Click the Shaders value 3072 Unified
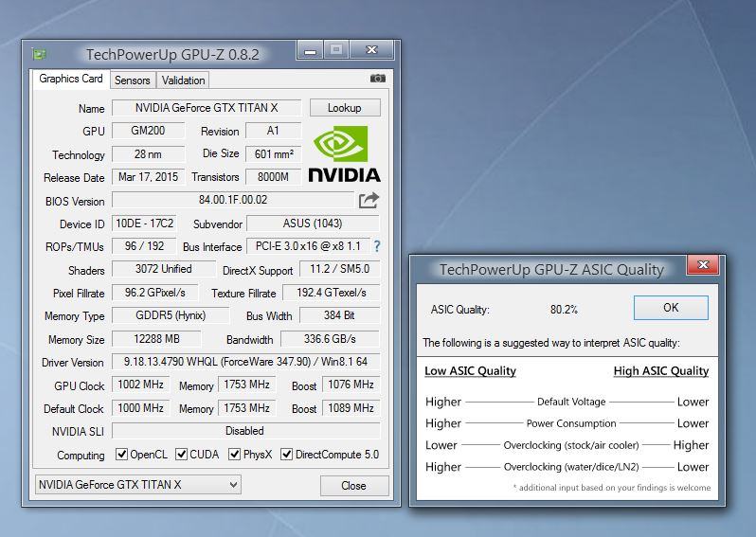The width and height of the screenshot is (756, 537). click(x=164, y=269)
